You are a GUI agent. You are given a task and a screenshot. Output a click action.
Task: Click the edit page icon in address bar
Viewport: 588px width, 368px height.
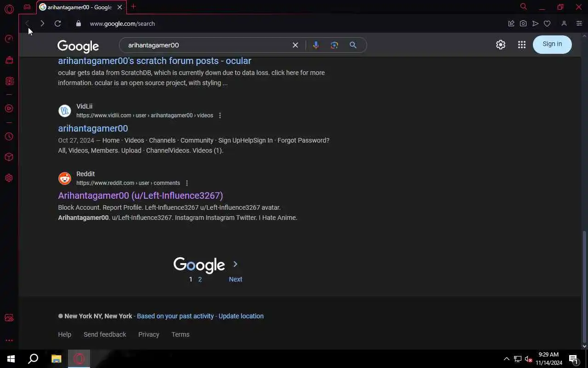tap(511, 23)
